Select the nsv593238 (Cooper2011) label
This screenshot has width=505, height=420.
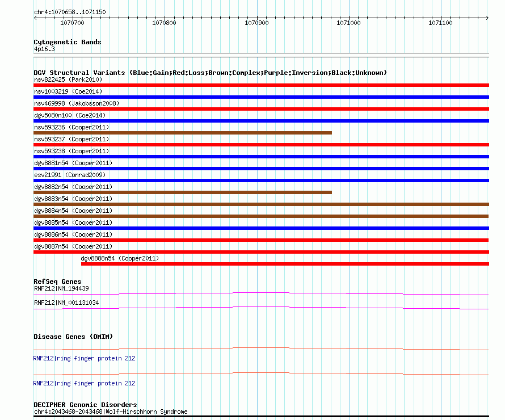pos(71,151)
